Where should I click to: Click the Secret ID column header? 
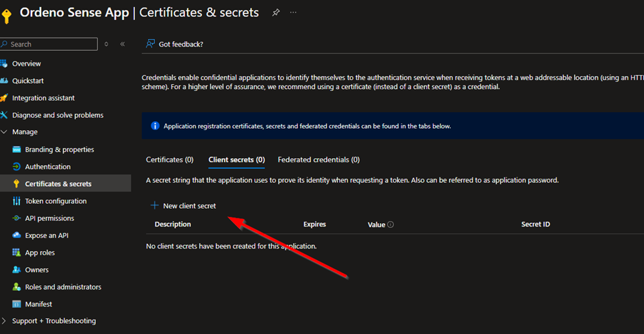click(536, 224)
